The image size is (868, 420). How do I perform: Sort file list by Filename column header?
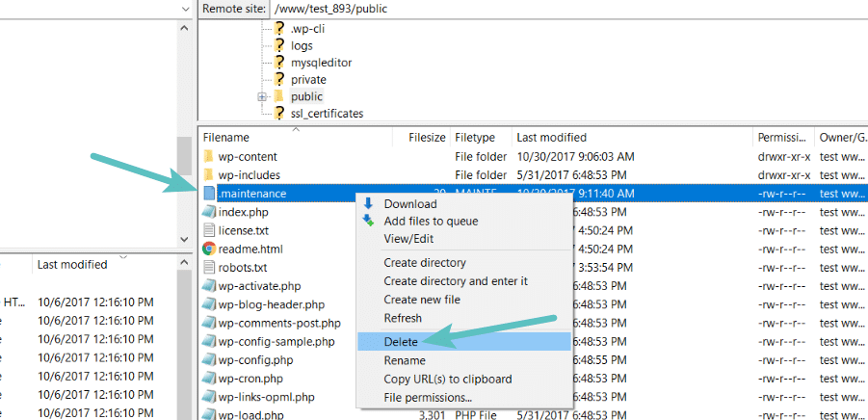tap(226, 138)
